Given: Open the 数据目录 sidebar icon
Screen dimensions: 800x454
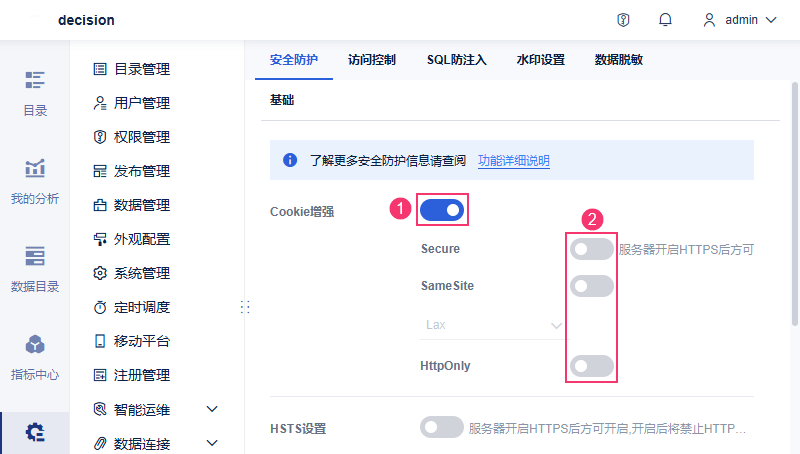Looking at the screenshot, I should tap(35, 256).
